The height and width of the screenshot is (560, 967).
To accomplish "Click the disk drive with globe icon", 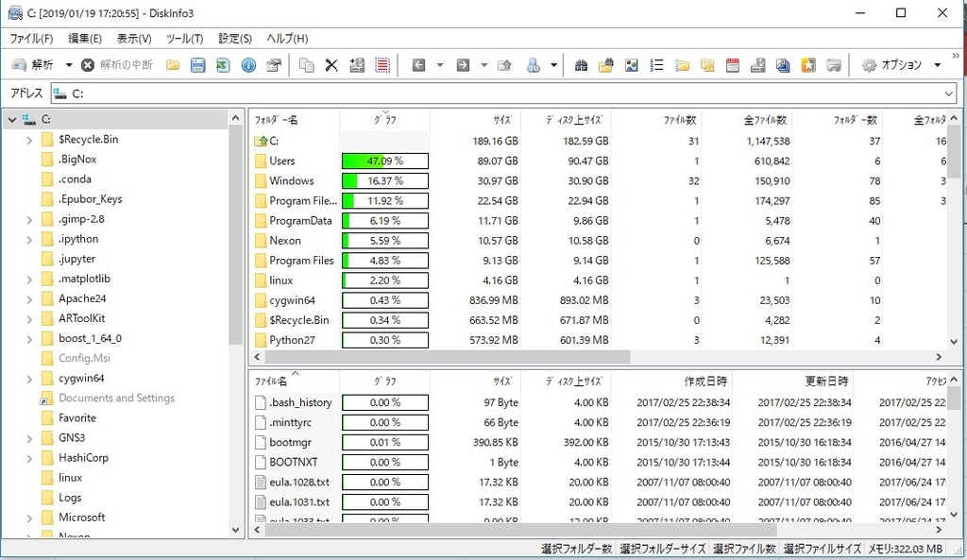I will (758, 65).
